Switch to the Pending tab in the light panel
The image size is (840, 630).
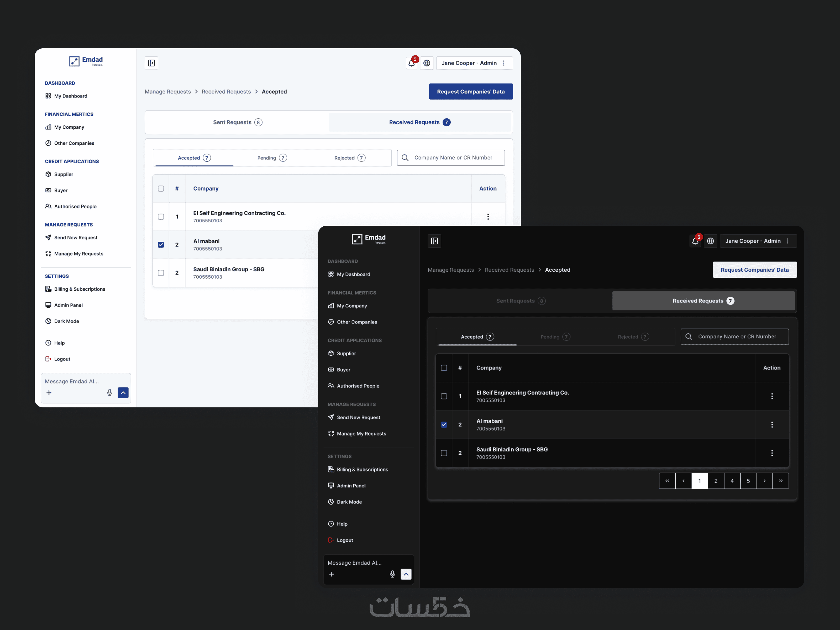(x=272, y=158)
